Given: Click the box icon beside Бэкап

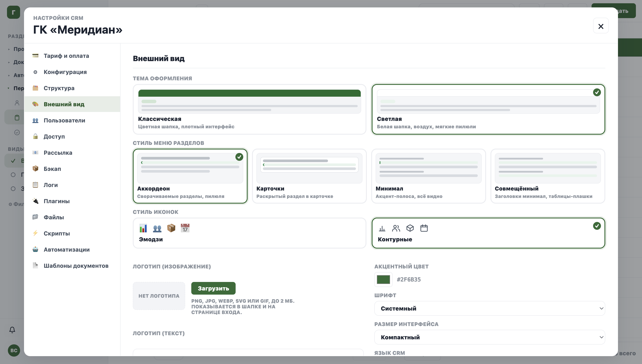Looking at the screenshot, I should pos(35,168).
